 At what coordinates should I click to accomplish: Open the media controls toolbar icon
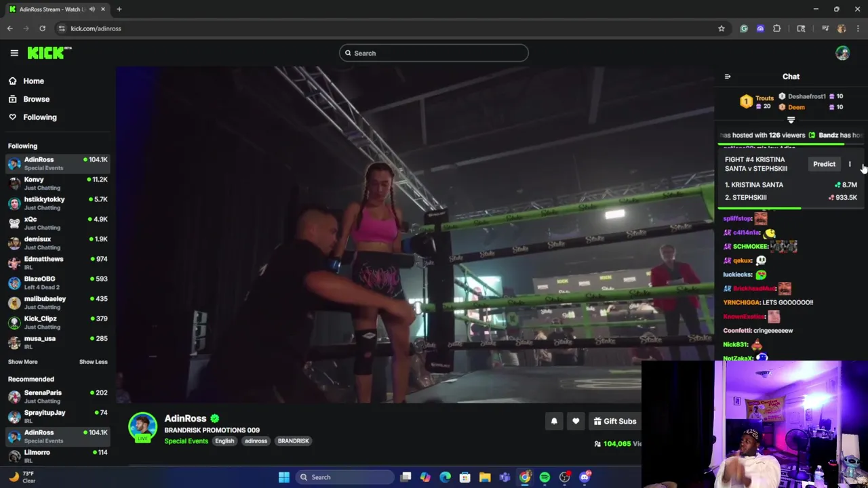point(825,28)
